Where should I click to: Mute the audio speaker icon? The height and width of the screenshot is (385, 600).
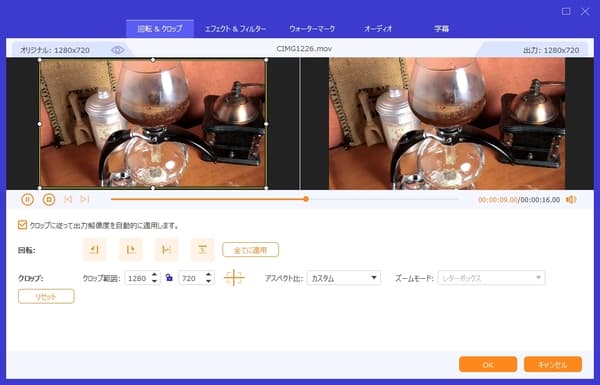tap(571, 199)
